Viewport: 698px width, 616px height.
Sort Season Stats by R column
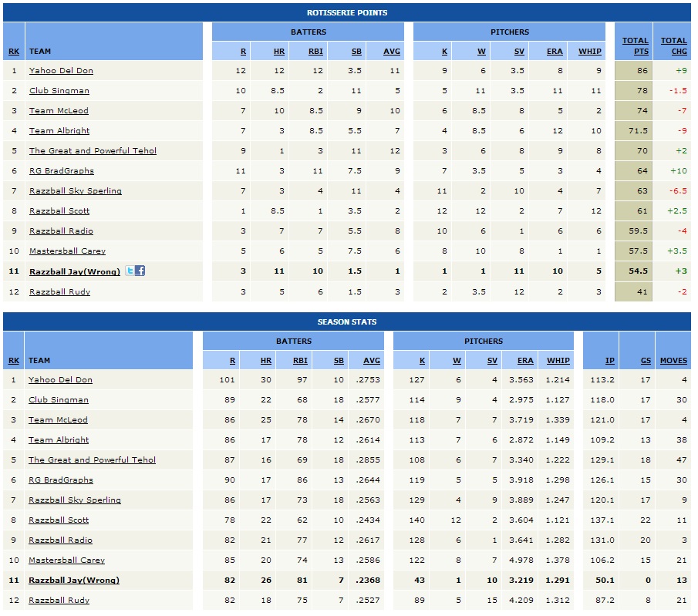pos(232,361)
